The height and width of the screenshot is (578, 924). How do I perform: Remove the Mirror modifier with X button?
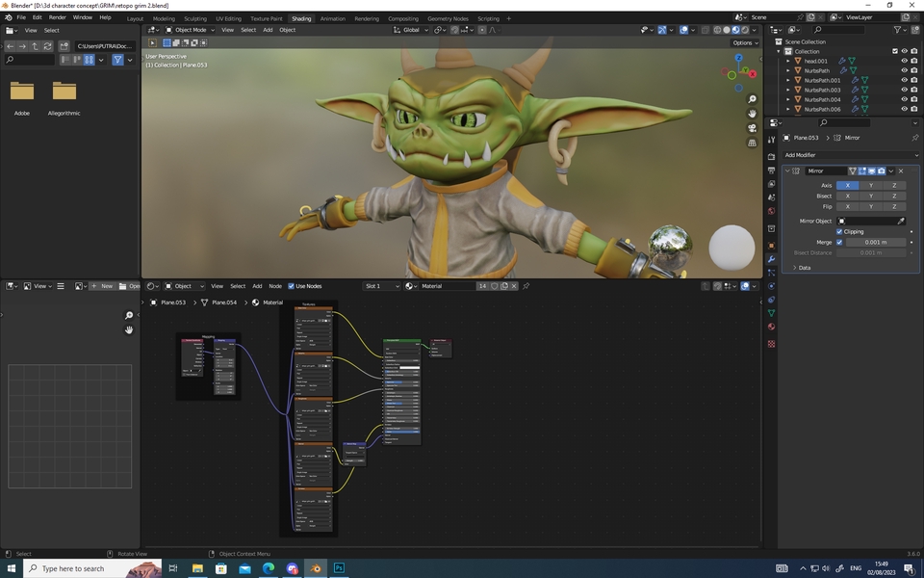pyautogui.click(x=901, y=171)
